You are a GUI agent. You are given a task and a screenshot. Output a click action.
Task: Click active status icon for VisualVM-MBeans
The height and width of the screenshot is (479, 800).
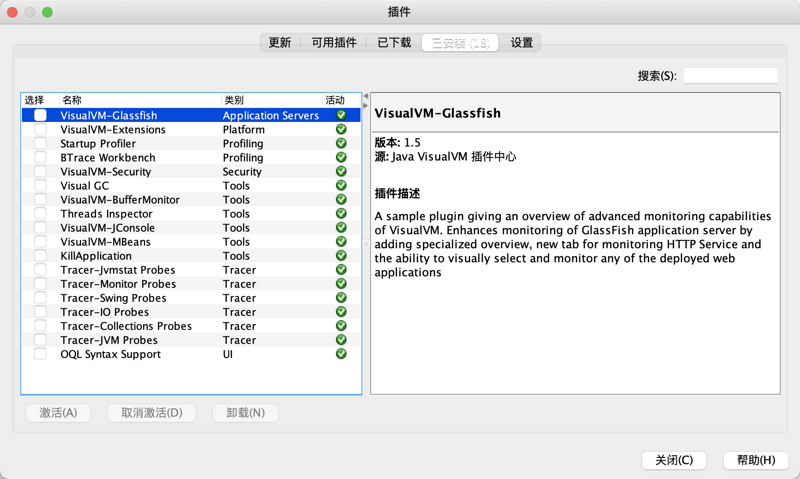[341, 242]
